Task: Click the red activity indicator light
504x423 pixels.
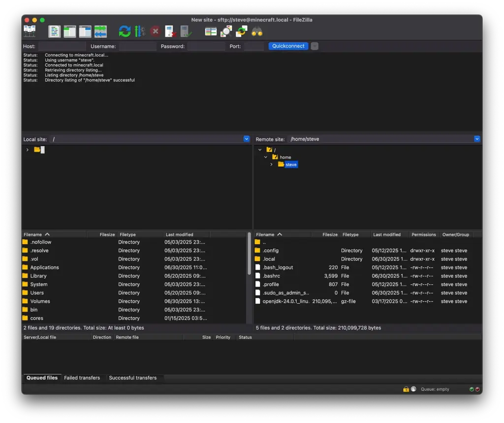Action: click(477, 389)
